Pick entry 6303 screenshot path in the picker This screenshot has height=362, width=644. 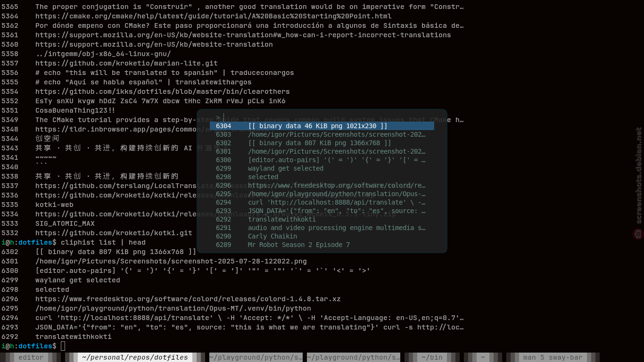[321, 134]
